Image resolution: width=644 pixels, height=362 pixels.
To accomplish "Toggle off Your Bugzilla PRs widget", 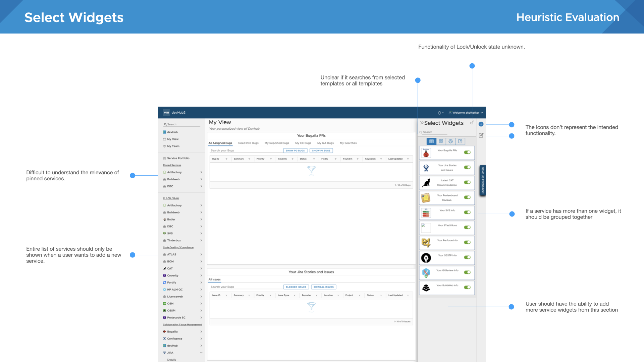I will [467, 153].
